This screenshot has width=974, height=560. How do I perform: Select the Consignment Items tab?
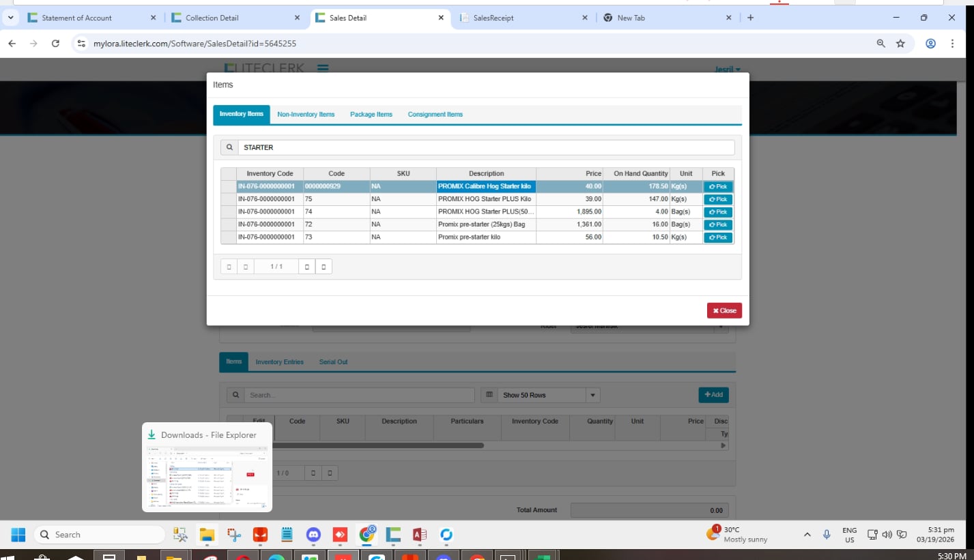(435, 115)
